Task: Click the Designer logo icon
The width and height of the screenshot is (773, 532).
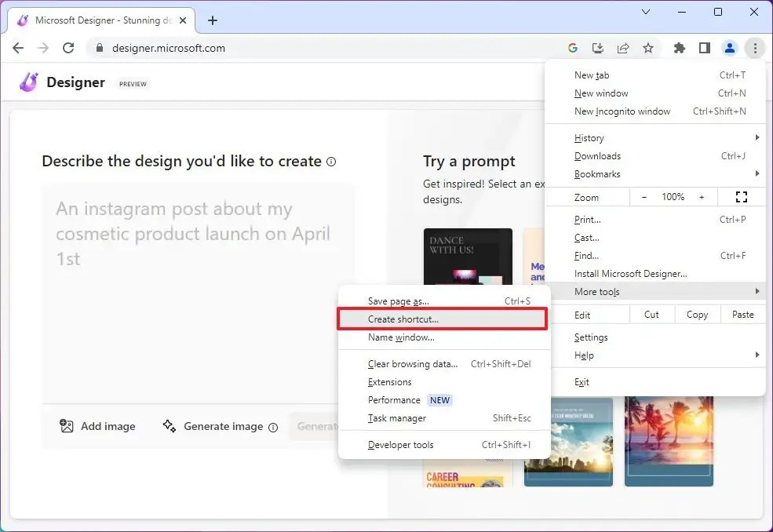Action: coord(27,82)
